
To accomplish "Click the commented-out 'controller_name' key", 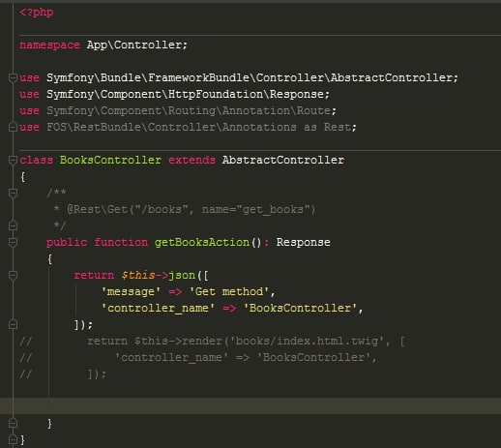I will 171,358.
